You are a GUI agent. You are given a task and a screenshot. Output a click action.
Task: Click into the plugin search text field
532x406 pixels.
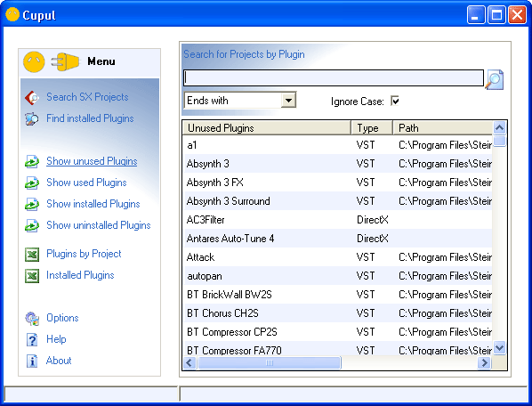334,78
